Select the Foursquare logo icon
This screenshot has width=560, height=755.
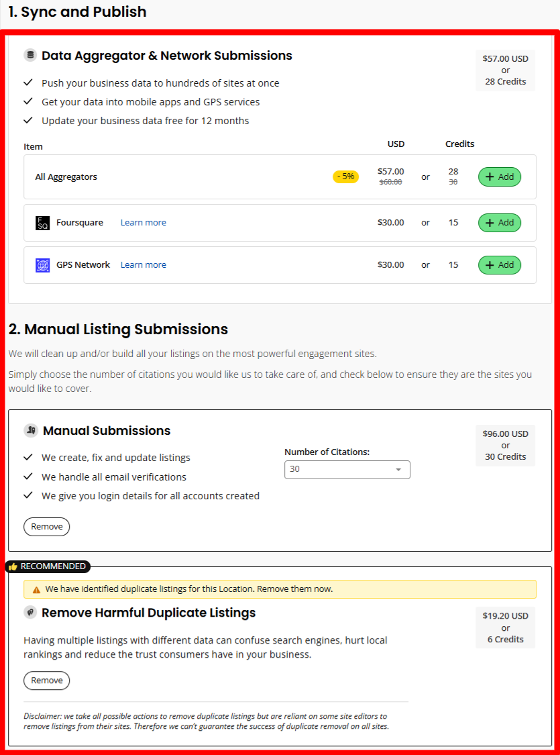42,222
